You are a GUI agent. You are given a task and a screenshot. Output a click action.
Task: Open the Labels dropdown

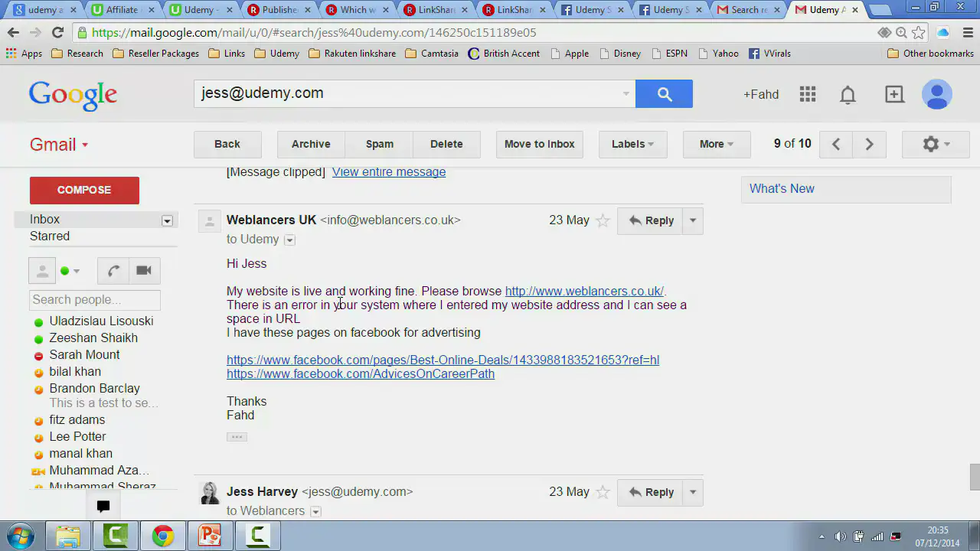632,144
